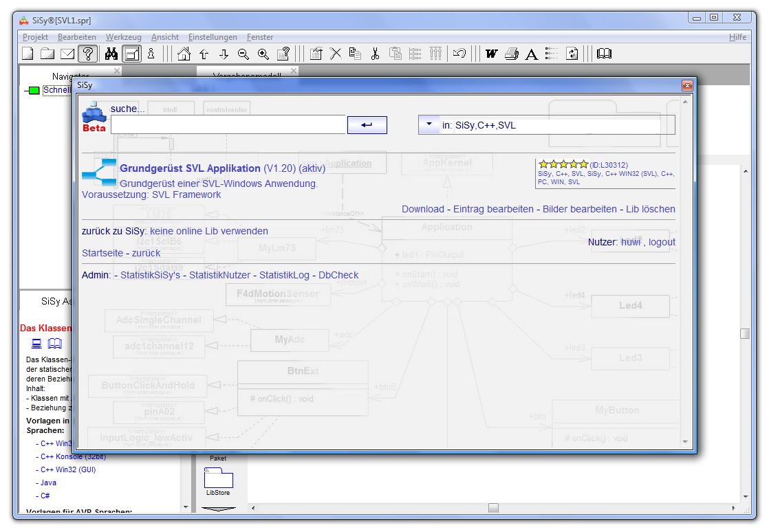Click the undo arrow icon

tap(459, 54)
